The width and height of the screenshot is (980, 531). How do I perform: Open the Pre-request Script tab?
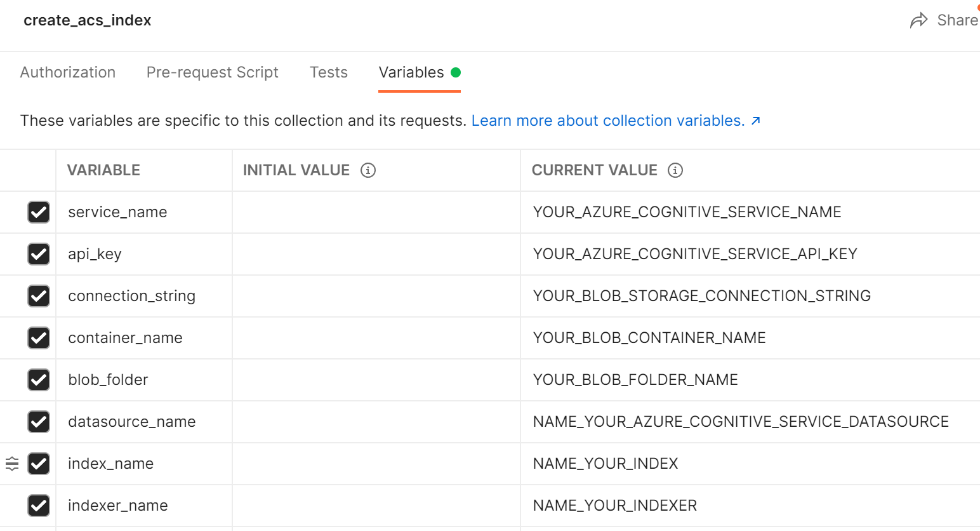(x=213, y=72)
